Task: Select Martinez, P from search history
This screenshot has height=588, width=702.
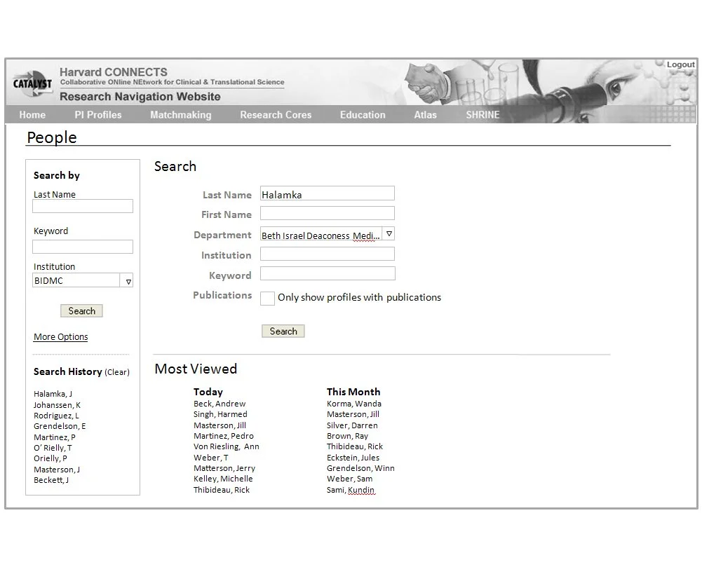Action: [55, 437]
